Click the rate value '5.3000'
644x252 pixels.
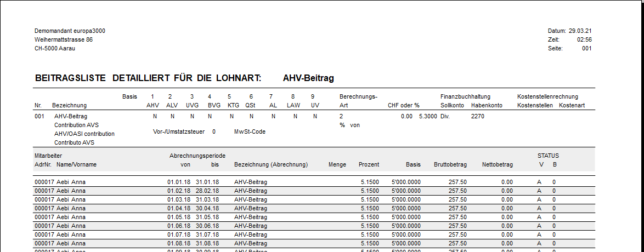tap(428, 117)
